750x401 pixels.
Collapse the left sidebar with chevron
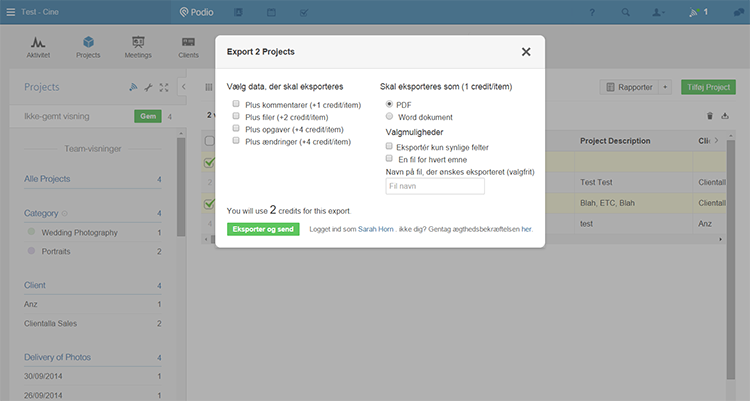[183, 88]
